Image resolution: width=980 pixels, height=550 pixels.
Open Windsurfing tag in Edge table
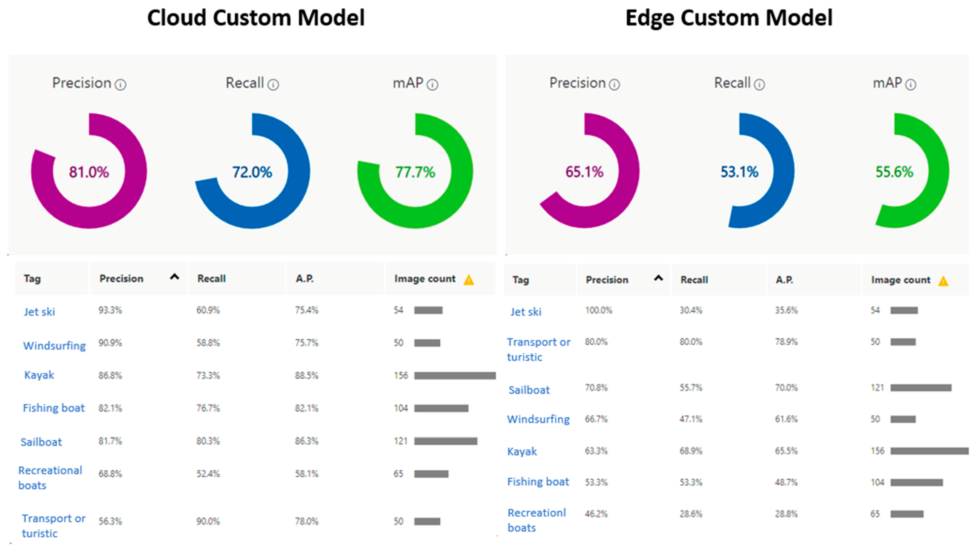(538, 419)
